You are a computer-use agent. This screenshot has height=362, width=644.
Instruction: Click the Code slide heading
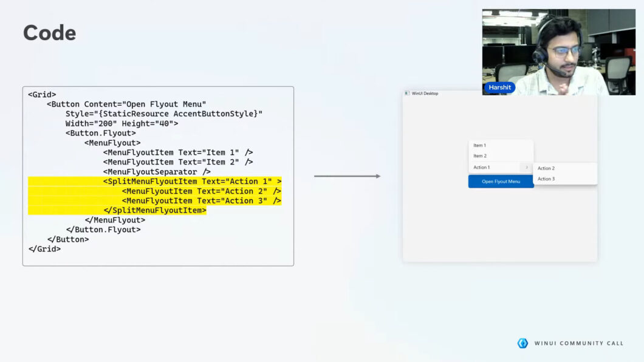pos(49,33)
